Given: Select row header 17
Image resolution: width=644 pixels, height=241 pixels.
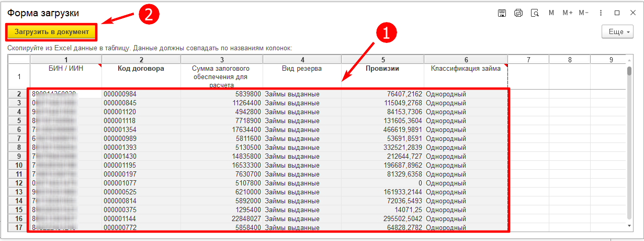Looking at the screenshot, I should (19, 227).
